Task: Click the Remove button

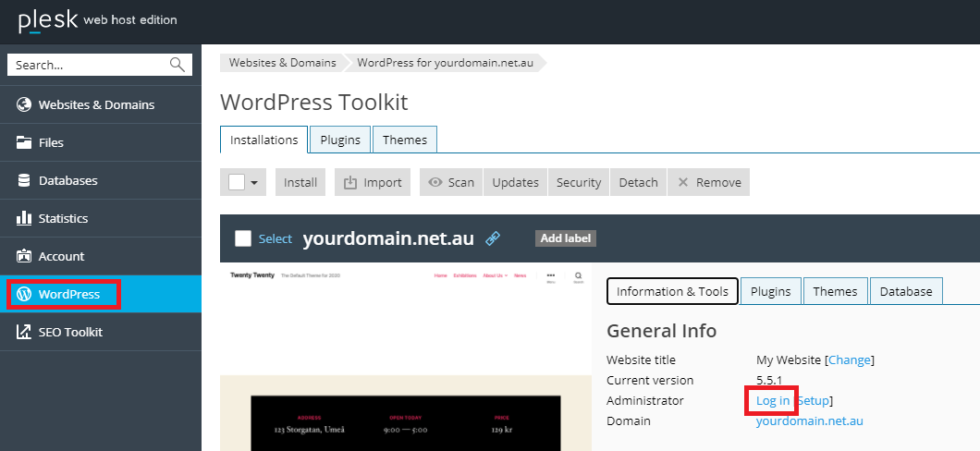Action: [x=709, y=182]
